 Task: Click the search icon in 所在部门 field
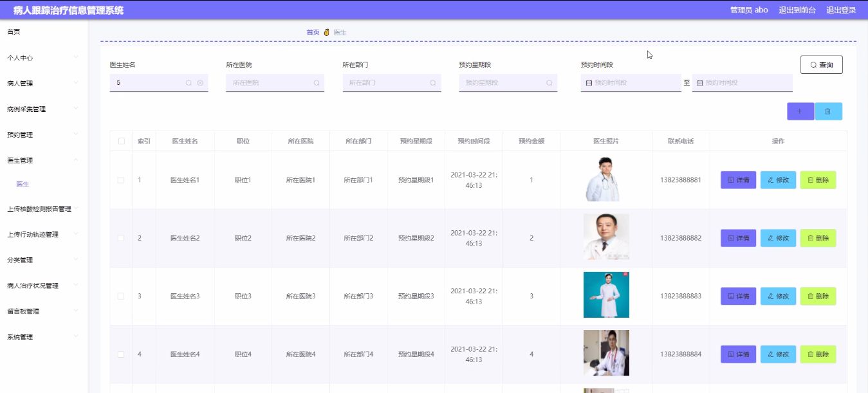point(433,83)
